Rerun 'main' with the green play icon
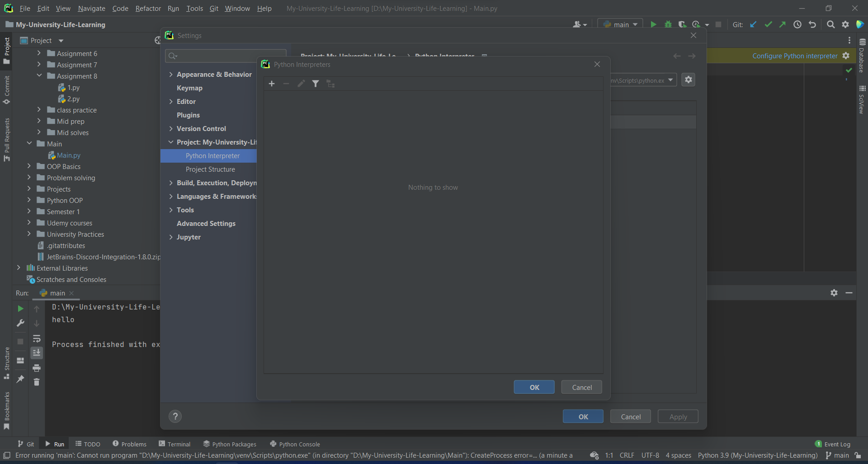This screenshot has width=868, height=464. (x=20, y=309)
